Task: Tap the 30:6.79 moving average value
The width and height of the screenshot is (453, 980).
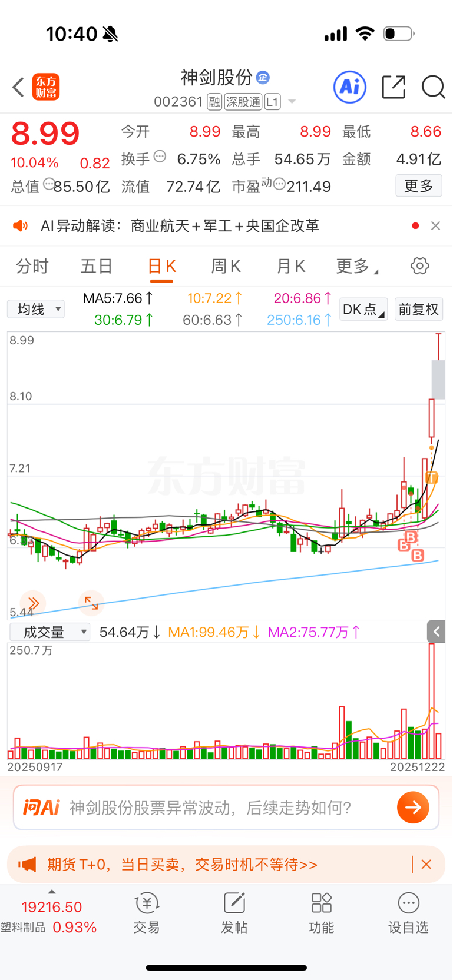Action: point(124,320)
